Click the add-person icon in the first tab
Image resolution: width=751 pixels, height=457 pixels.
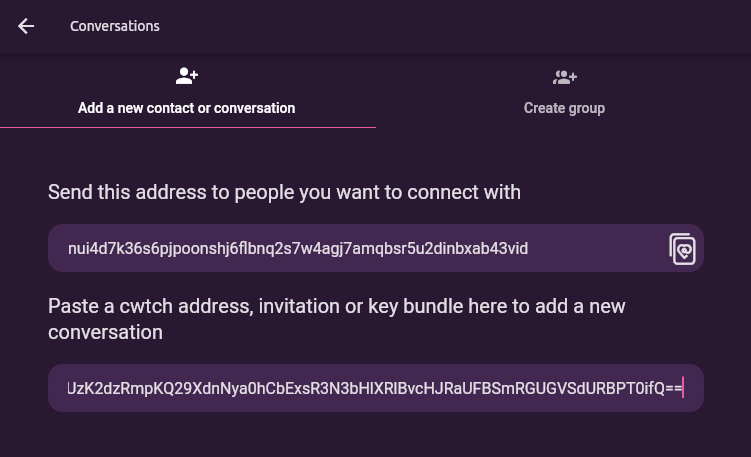click(186, 76)
